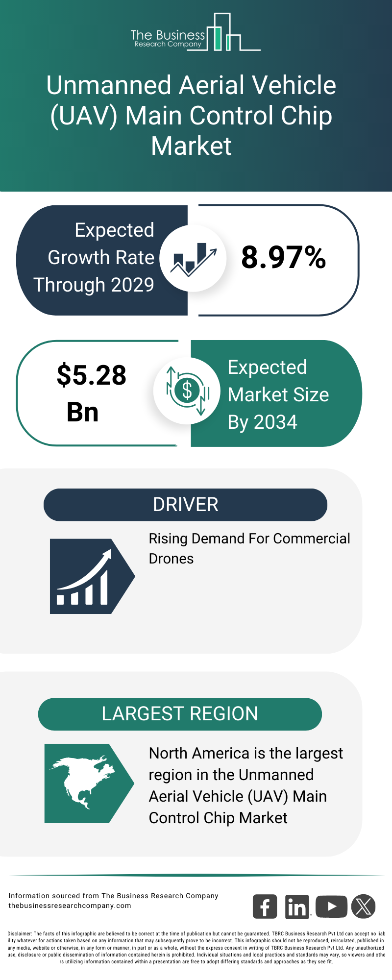
Task: Click the '$5.28 Bn' market size value
Action: (x=91, y=393)
